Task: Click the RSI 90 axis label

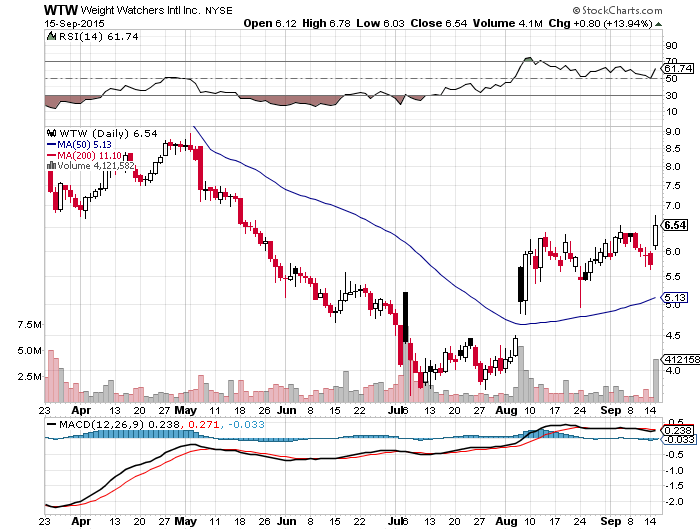Action: [671, 46]
